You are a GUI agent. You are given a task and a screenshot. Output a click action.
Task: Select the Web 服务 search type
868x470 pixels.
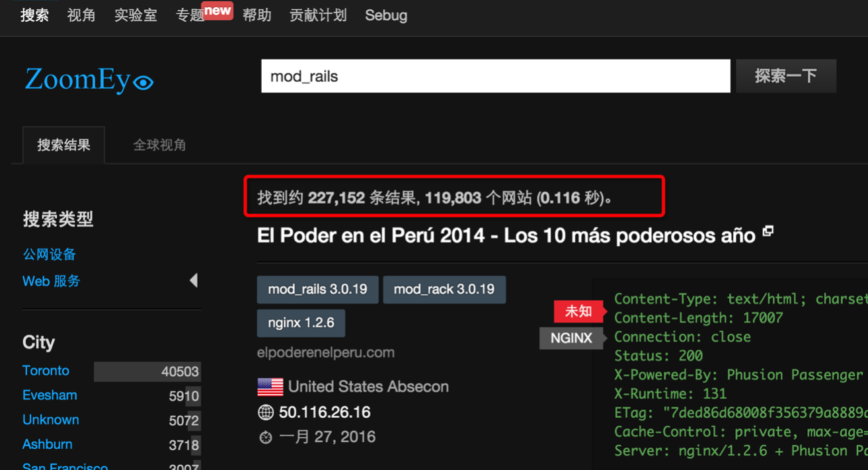(x=52, y=281)
